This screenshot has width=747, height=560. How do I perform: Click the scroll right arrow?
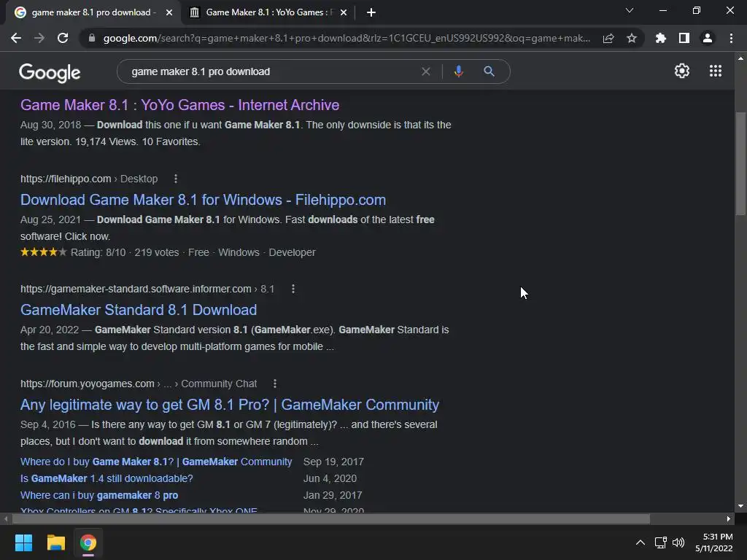pos(729,518)
